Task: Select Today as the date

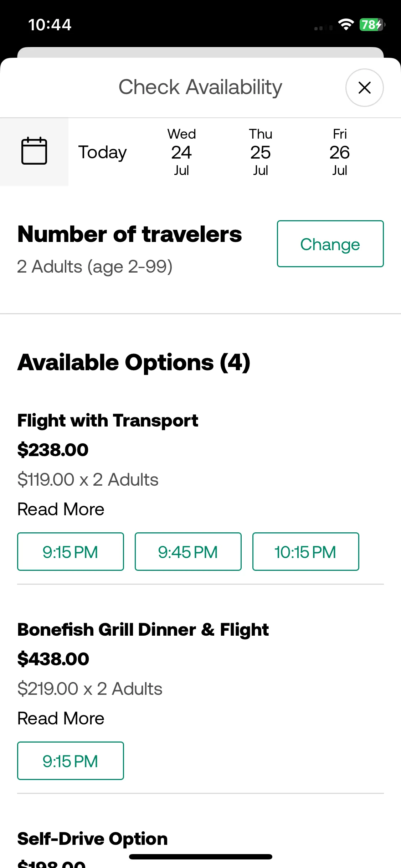Action: click(103, 152)
